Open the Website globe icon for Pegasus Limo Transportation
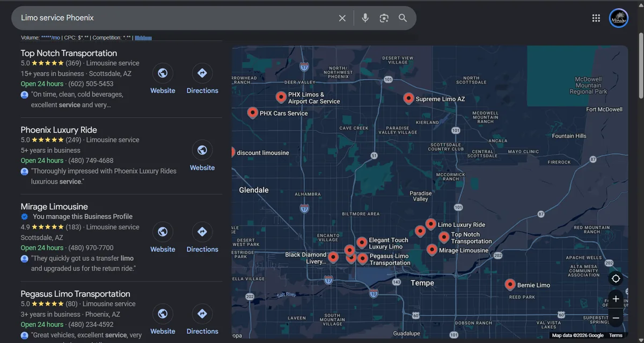 pos(163,314)
